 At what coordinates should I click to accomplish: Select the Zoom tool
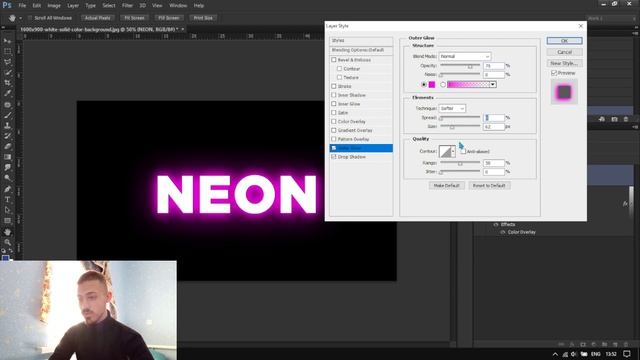[x=7, y=242]
